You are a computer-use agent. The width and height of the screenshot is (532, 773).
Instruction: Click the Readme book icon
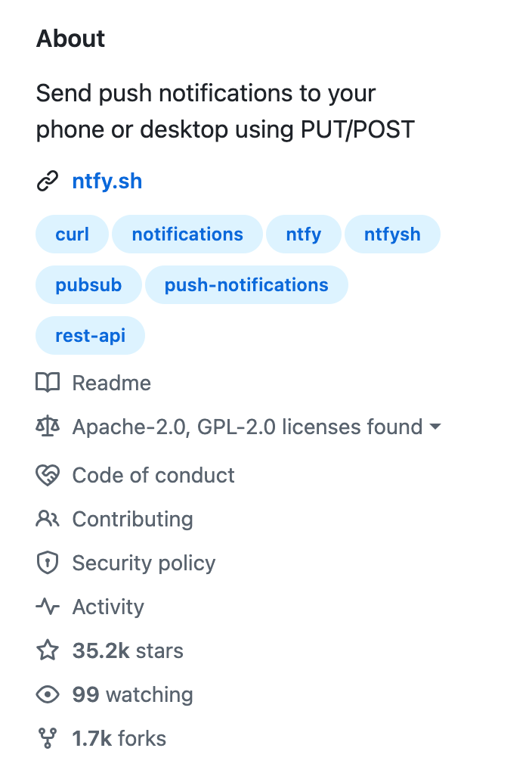(x=48, y=383)
